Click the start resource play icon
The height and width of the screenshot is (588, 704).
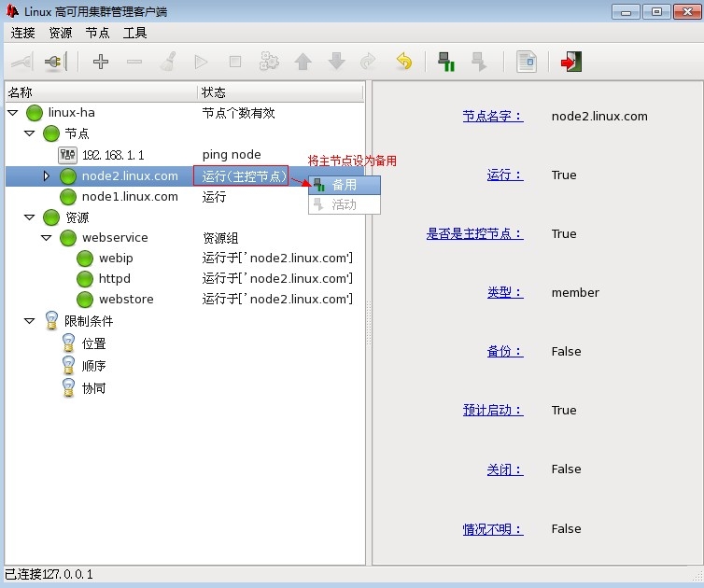pyautogui.click(x=201, y=62)
